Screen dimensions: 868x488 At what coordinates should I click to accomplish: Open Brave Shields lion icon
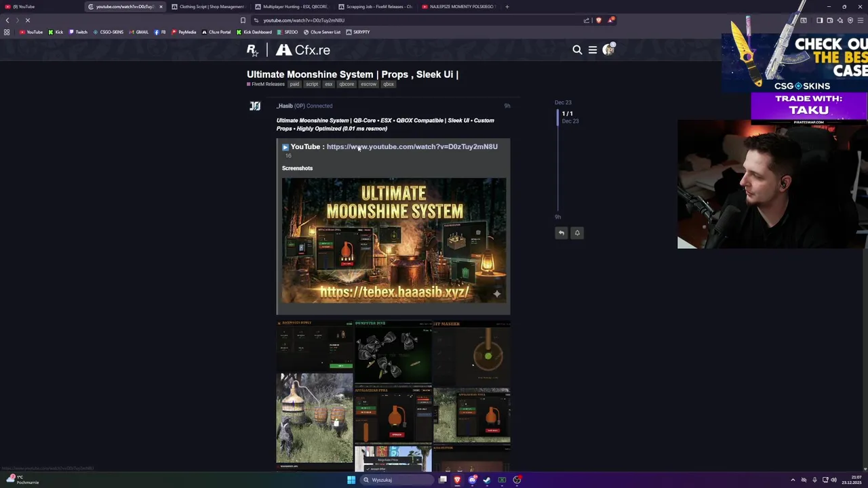(x=599, y=20)
